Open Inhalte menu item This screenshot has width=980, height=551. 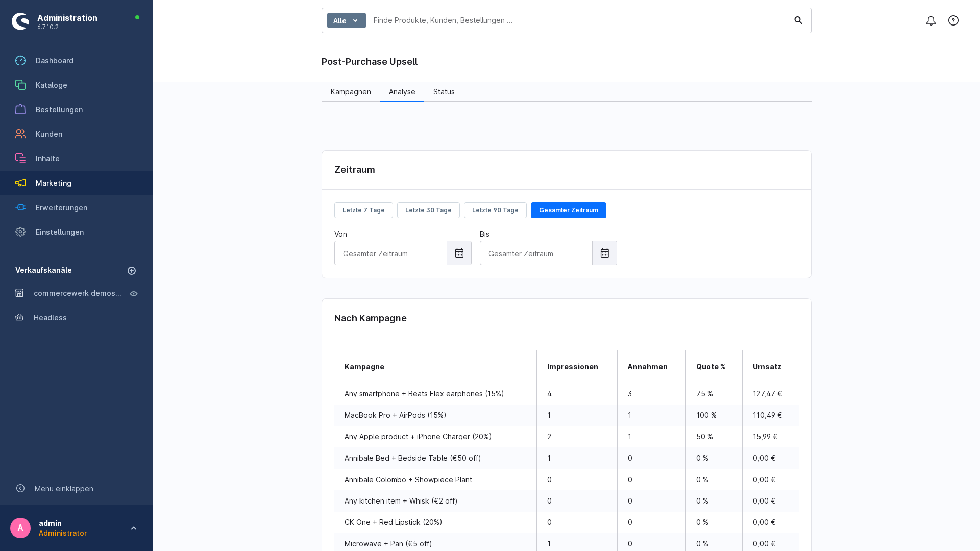tap(77, 159)
